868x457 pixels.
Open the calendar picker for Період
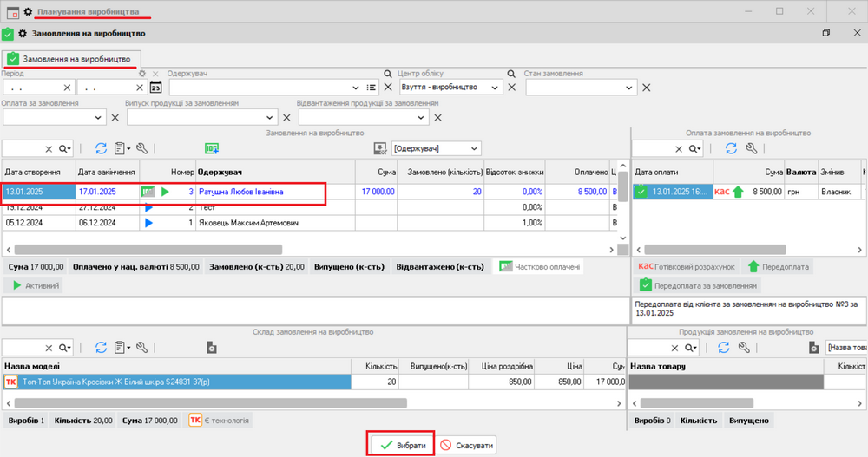pos(156,88)
